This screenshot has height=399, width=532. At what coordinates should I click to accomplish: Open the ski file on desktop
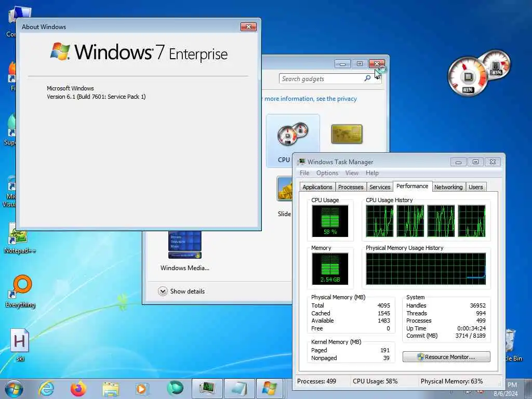(x=20, y=345)
